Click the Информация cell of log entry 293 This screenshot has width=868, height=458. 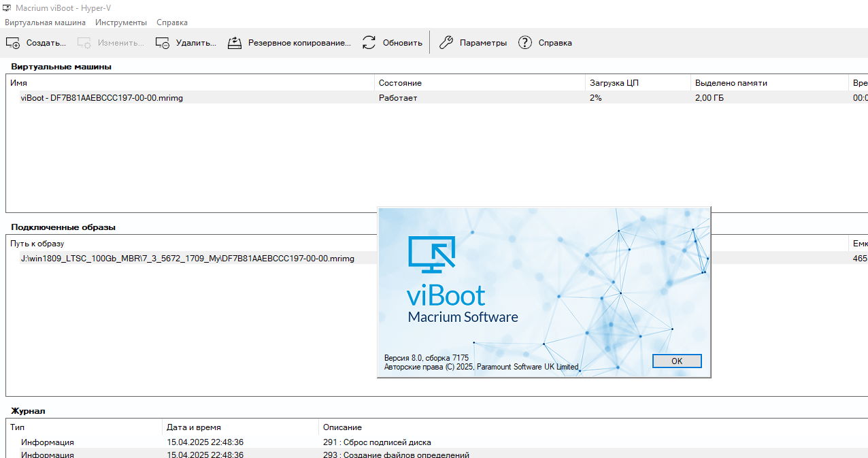click(48, 455)
